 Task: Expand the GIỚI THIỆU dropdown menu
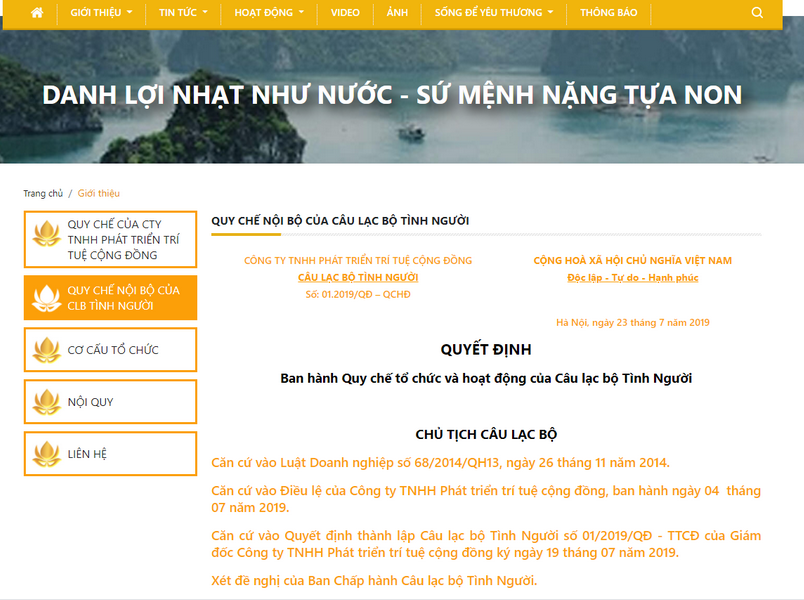(x=96, y=13)
